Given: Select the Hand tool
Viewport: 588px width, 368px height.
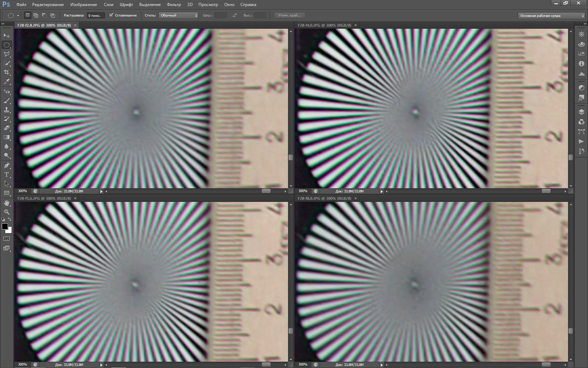Looking at the screenshot, I should point(7,203).
